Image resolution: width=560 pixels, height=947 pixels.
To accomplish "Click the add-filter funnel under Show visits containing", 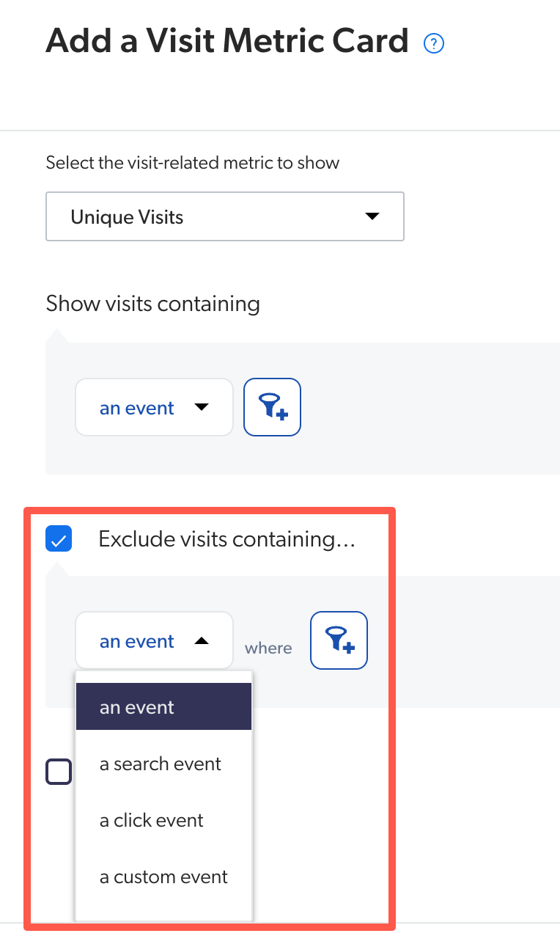I will (272, 406).
